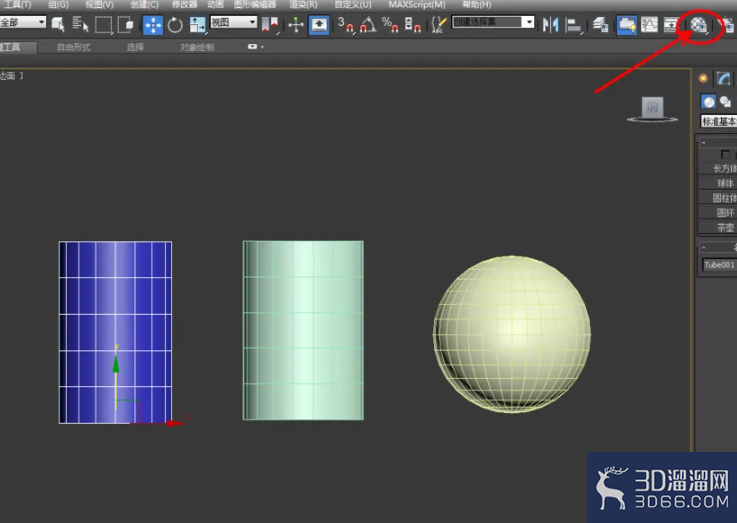Choose the Rectangular Selection Region icon
Image resolution: width=737 pixels, height=523 pixels.
[x=104, y=24]
